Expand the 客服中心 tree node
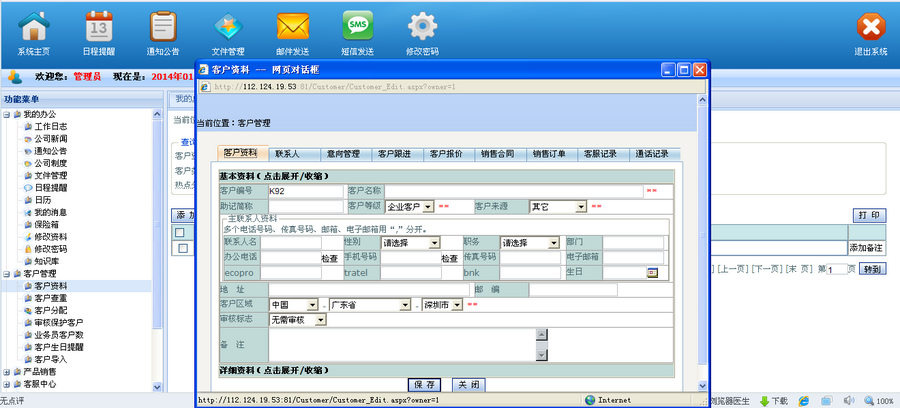Screen dimensions: 900x408 [x=7, y=384]
